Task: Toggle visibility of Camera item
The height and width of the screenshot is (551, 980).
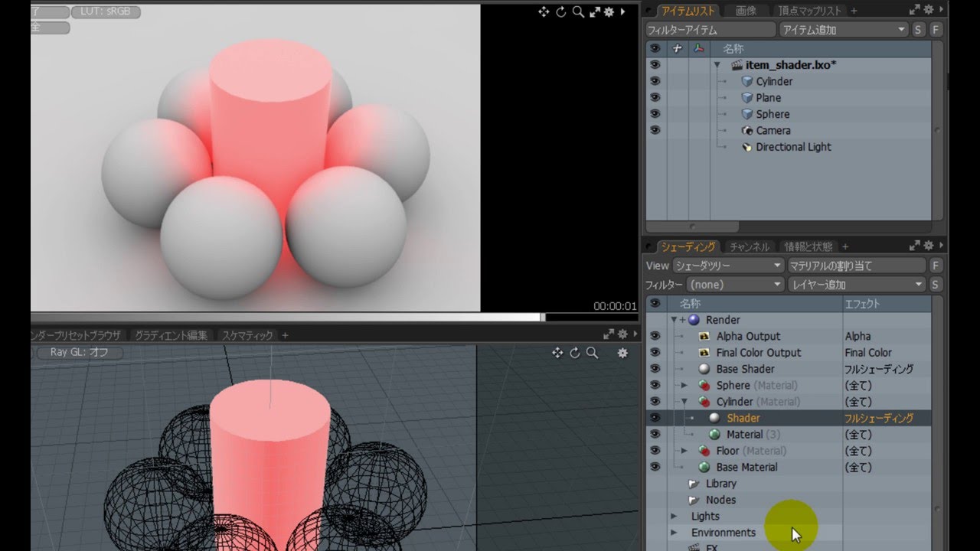Action: 655,130
